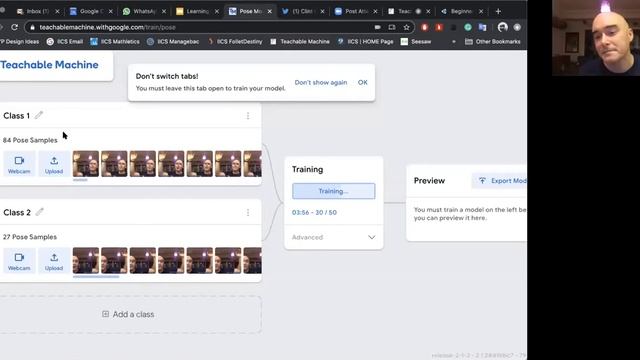Click the Class 2 Upload icon button
This screenshot has height=360, width=640.
pos(54,261)
